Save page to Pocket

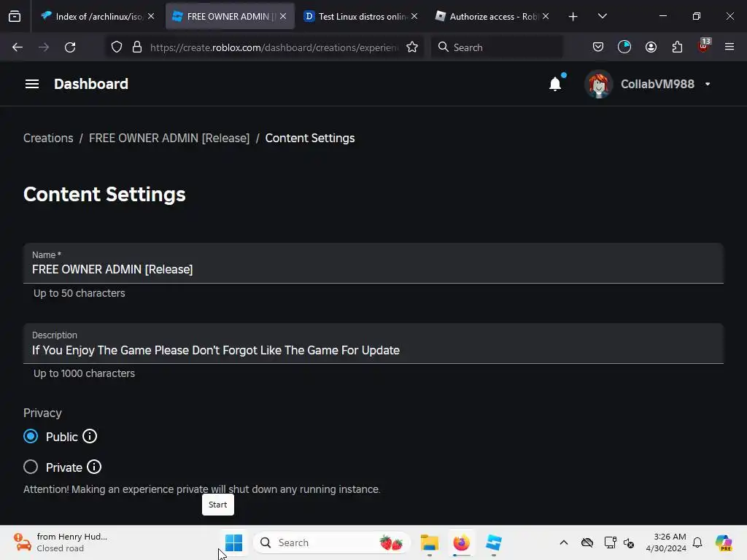(598, 47)
